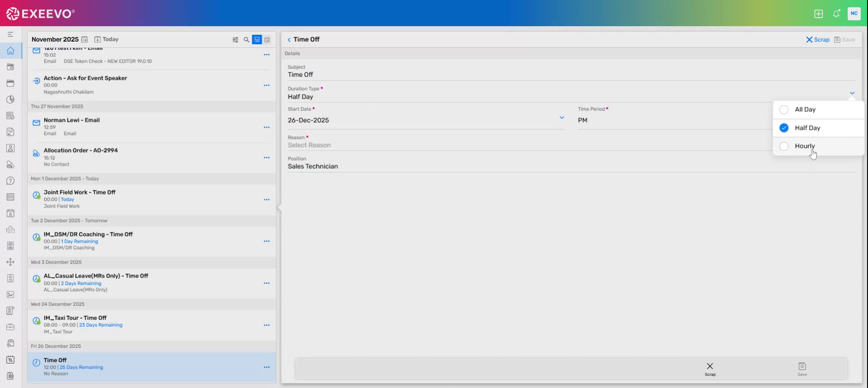Click the bottom Save button

[802, 369]
